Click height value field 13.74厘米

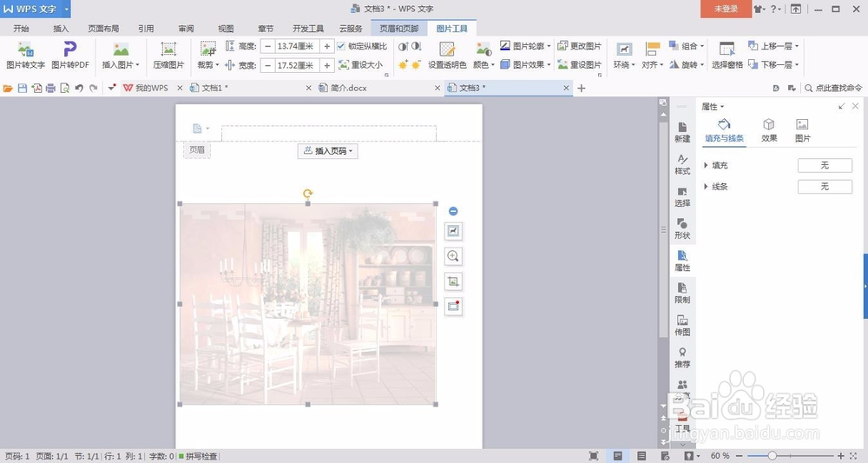pos(297,47)
